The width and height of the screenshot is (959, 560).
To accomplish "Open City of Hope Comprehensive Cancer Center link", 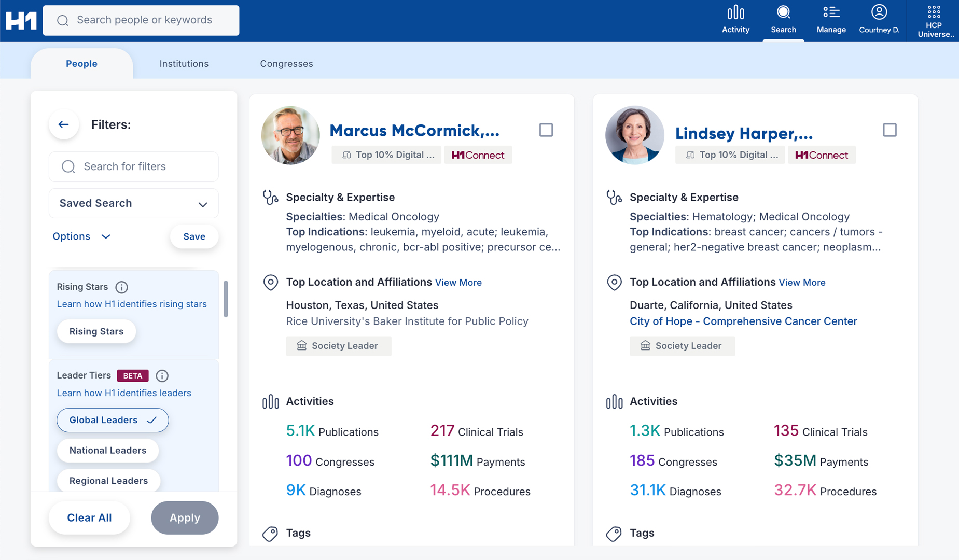I will pyautogui.click(x=743, y=321).
